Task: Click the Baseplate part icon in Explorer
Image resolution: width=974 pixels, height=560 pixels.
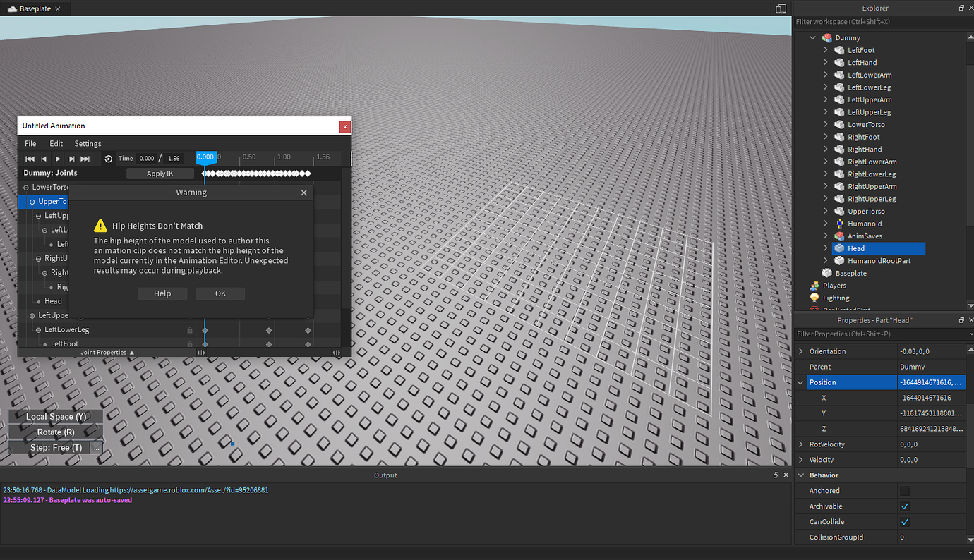Action: pos(826,273)
